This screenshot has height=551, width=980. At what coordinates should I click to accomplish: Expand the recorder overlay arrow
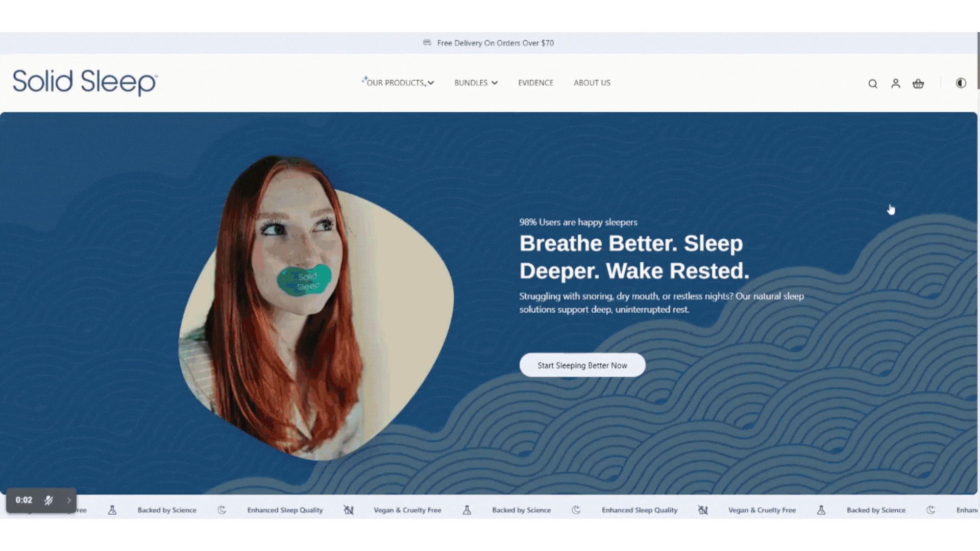pyautogui.click(x=69, y=500)
